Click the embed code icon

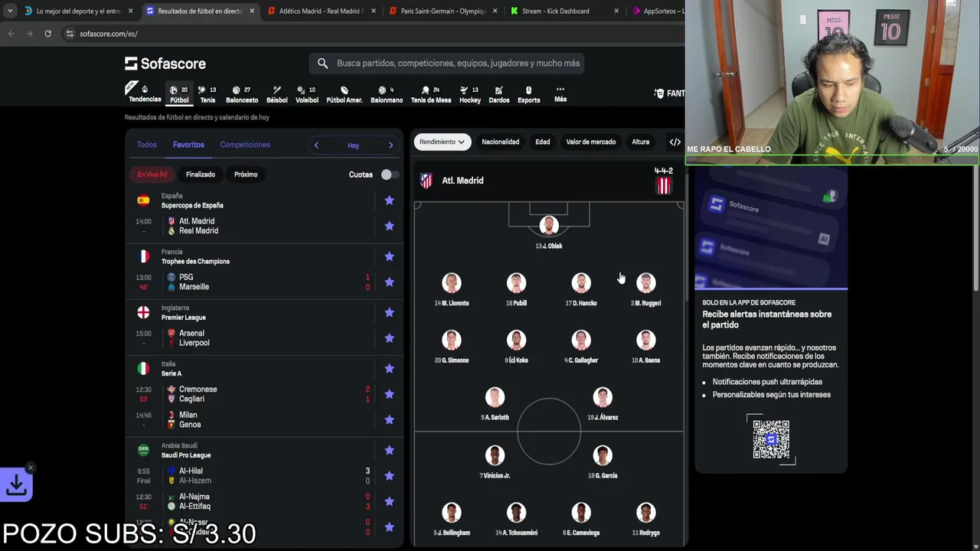675,142
